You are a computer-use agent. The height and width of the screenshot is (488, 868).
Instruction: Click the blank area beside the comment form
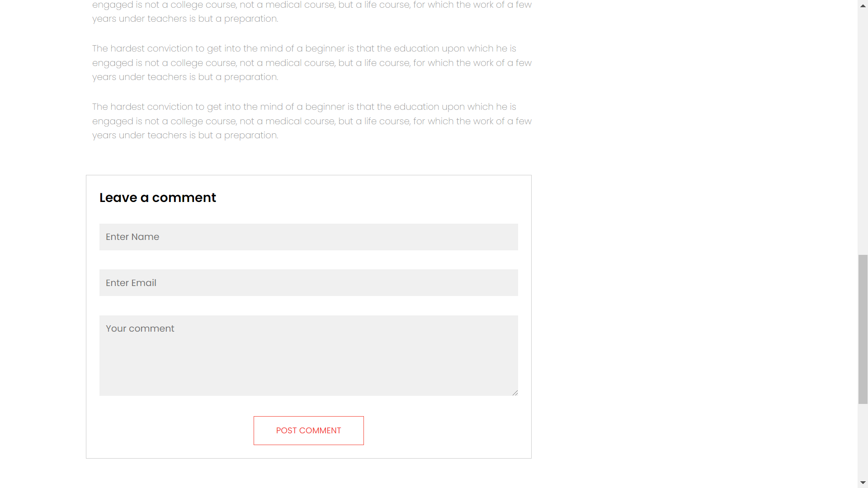pos(678,316)
